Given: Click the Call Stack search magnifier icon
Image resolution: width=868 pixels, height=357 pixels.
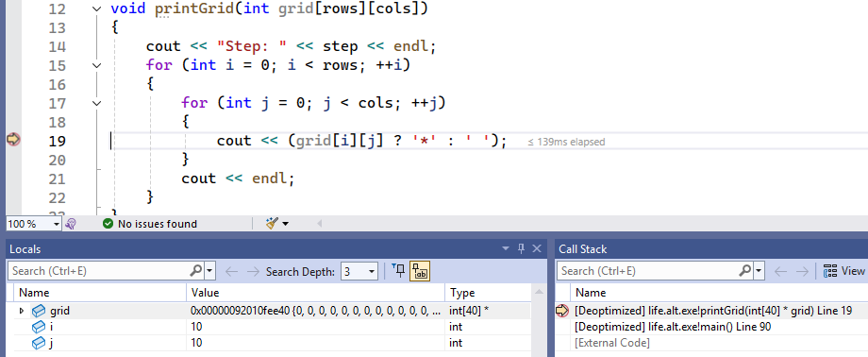Looking at the screenshot, I should (745, 271).
